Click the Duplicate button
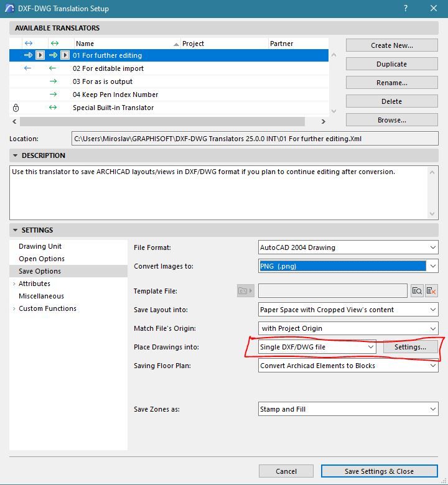448x485 pixels. point(391,64)
